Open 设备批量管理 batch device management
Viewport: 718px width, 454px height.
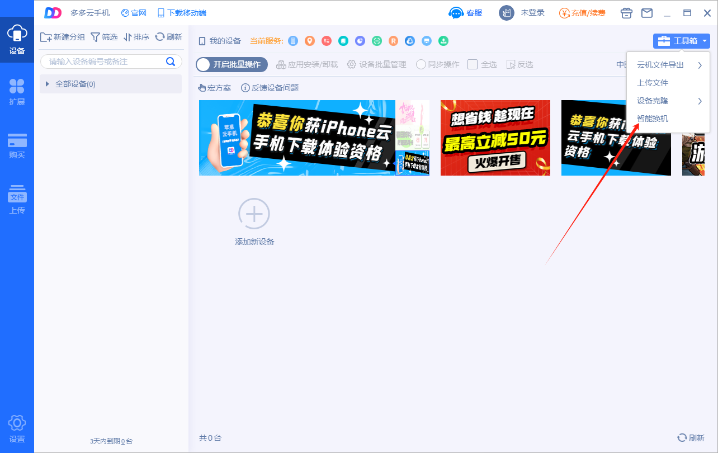(376, 65)
